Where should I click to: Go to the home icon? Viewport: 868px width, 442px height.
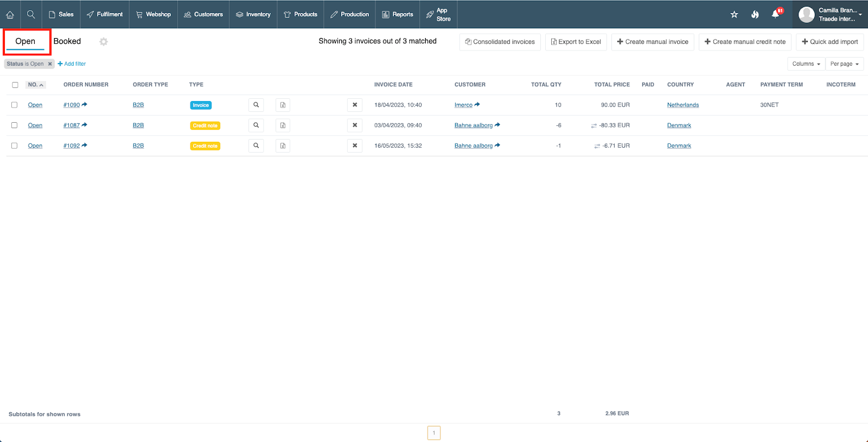[x=10, y=15]
